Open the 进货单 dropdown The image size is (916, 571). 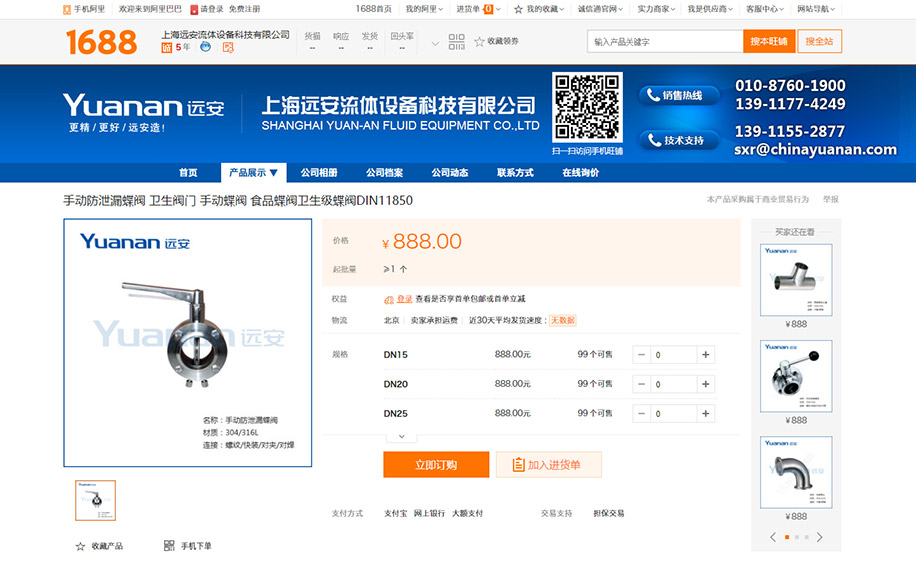[478, 9]
